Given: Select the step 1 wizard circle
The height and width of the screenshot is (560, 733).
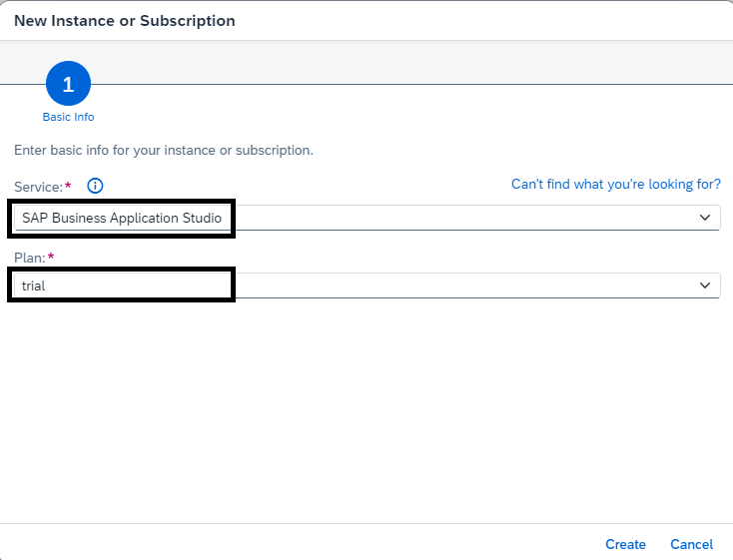Looking at the screenshot, I should [x=68, y=84].
